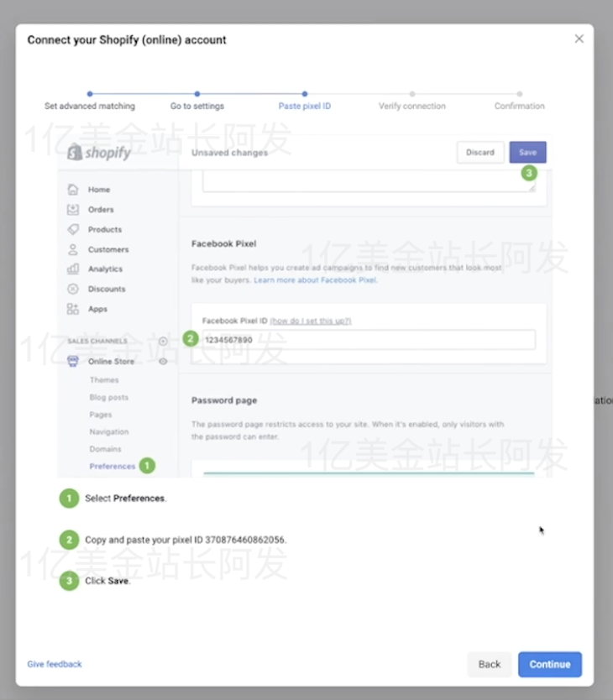Select the Paste pixel ID step
Viewport: 613px width, 700px height.
point(305,106)
